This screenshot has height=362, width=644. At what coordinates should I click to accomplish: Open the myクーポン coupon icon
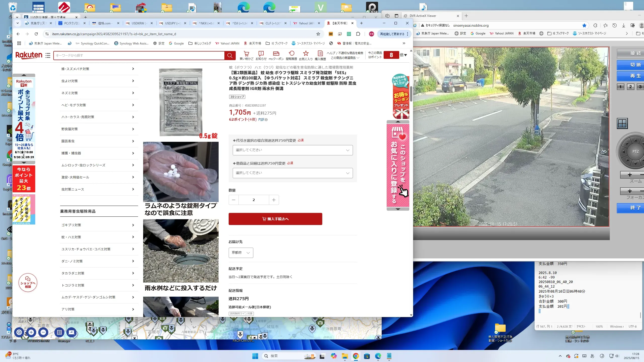276,54
